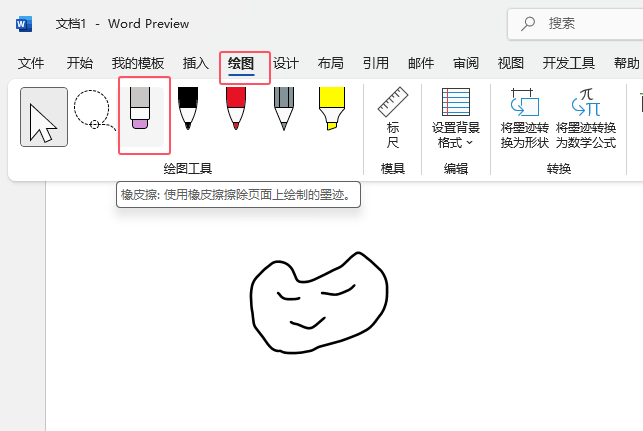
Task: Click the 文档1 - Word Preview title
Action: click(x=122, y=24)
